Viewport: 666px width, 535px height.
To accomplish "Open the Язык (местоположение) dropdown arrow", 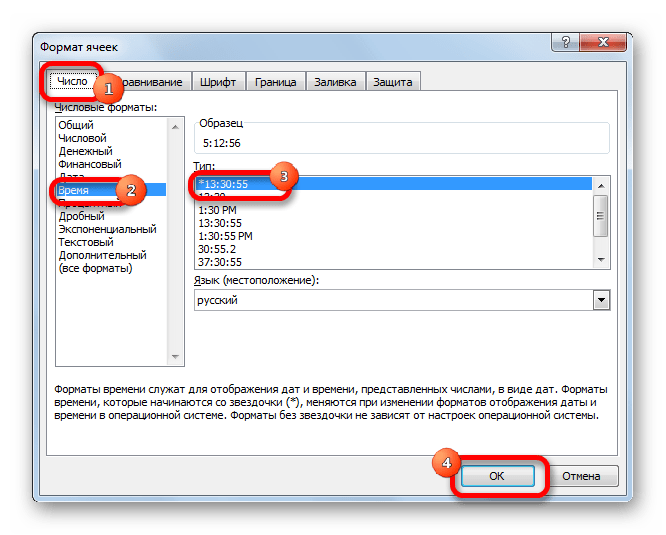I will (601, 300).
